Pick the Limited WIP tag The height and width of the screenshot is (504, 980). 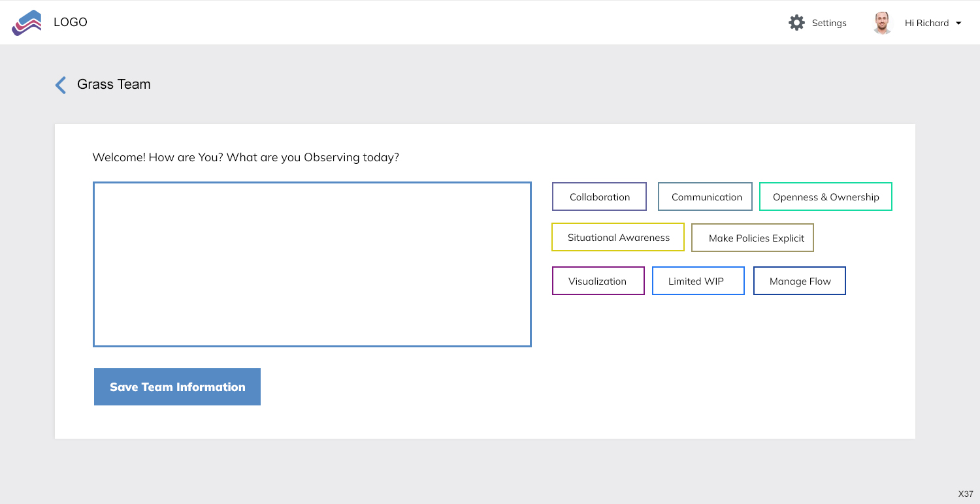(x=698, y=281)
